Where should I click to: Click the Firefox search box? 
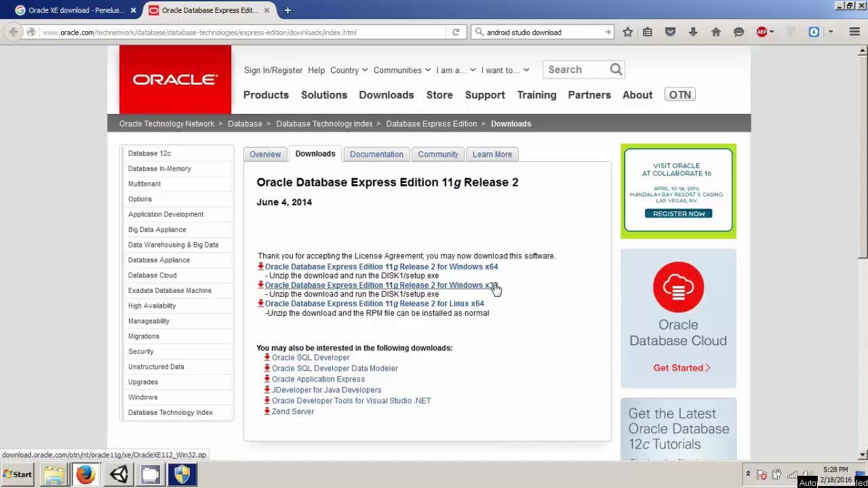click(x=542, y=32)
